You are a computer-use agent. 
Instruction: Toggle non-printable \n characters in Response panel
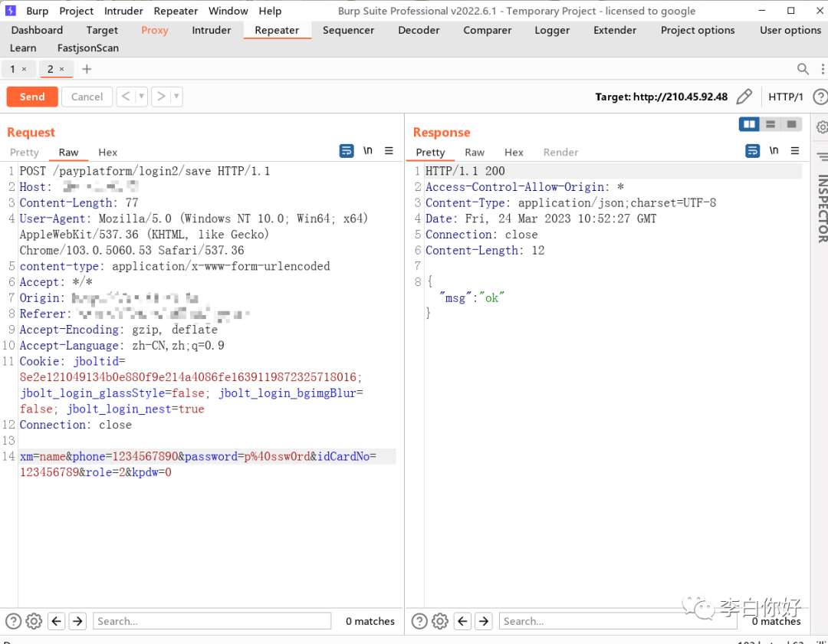tap(774, 151)
